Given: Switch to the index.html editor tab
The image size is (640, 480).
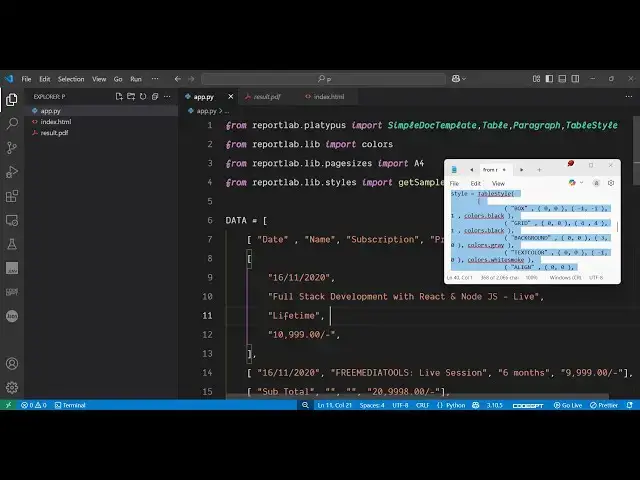Looking at the screenshot, I should click(x=329, y=97).
